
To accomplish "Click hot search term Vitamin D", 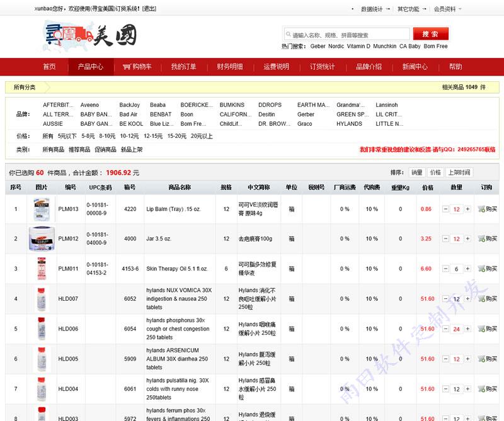I will (x=358, y=46).
